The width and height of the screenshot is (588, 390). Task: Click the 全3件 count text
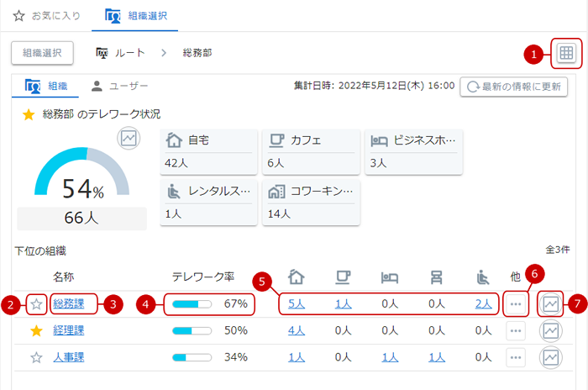558,250
